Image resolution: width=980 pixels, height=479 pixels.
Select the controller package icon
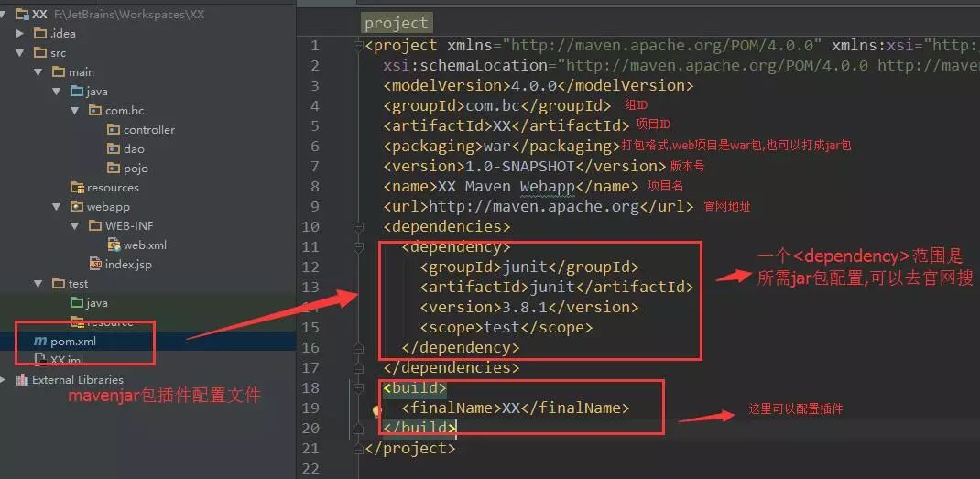pos(114,129)
